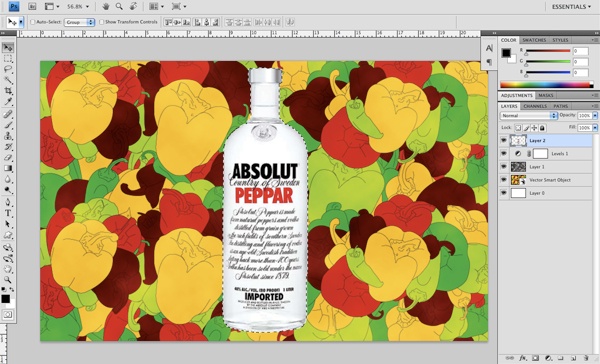The width and height of the screenshot is (600, 364).
Task: Select the Lasso tool
Action: coord(8,69)
